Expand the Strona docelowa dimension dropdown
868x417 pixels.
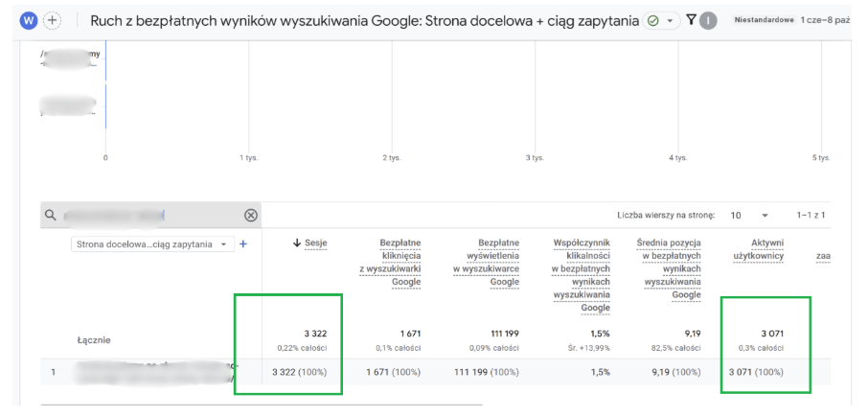(x=224, y=244)
